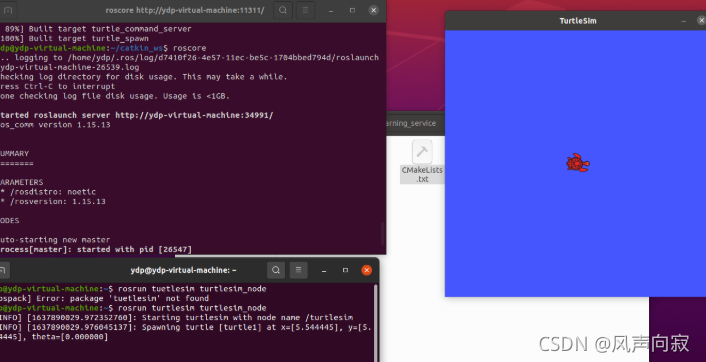Select 'Spawning turtle [turtle1]' log line
706x362 pixels.
(x=186, y=332)
